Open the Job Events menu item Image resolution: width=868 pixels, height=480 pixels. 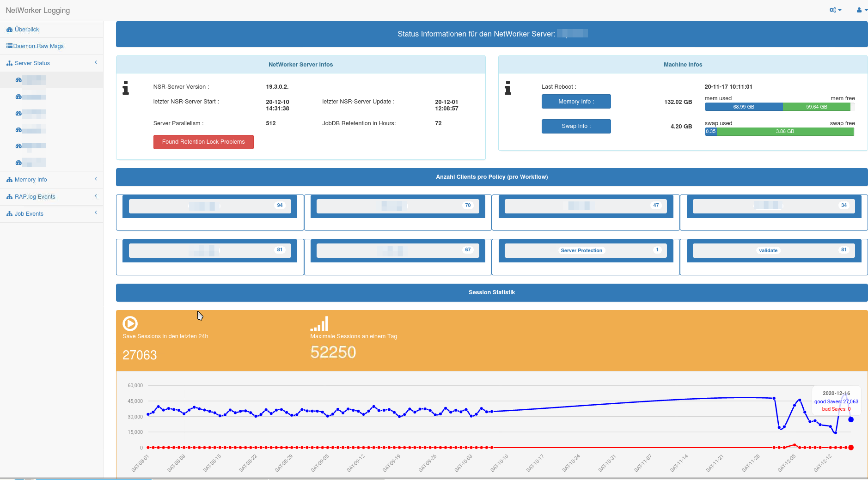point(51,214)
